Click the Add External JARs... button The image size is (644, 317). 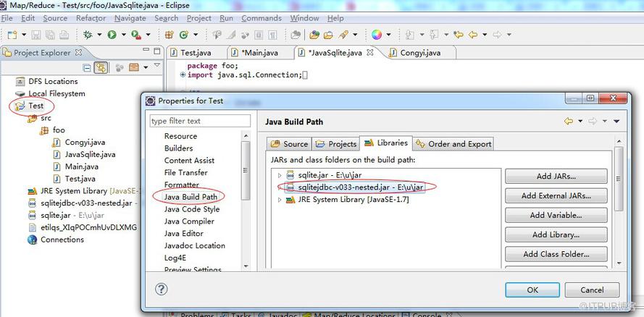556,195
